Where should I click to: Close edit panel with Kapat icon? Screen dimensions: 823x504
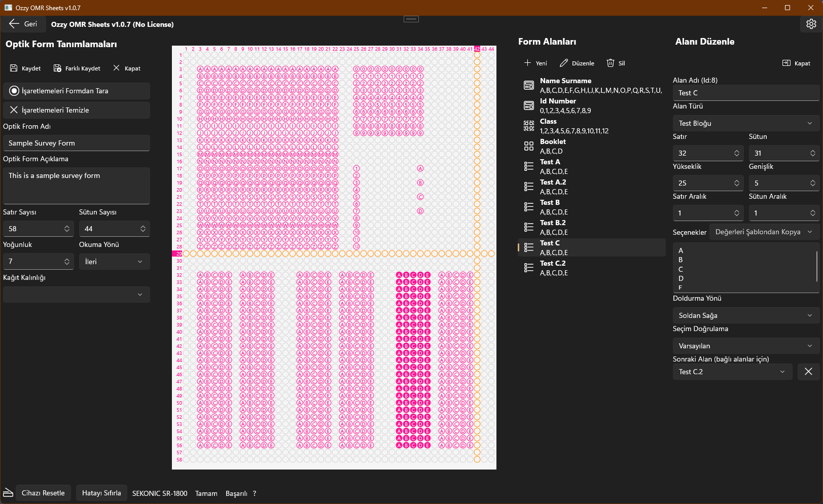[x=786, y=63]
